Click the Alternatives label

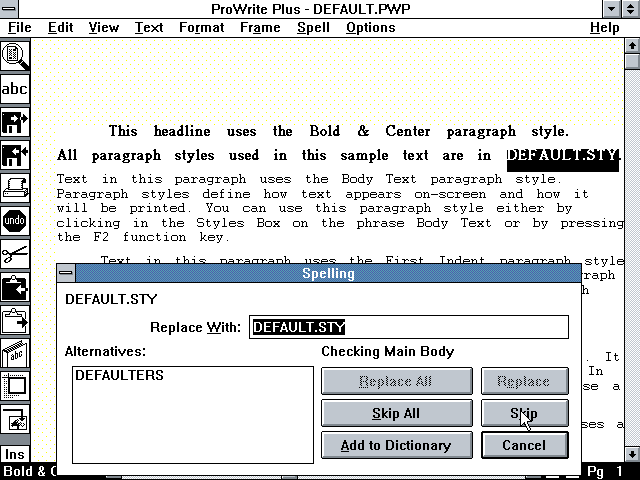click(105, 351)
